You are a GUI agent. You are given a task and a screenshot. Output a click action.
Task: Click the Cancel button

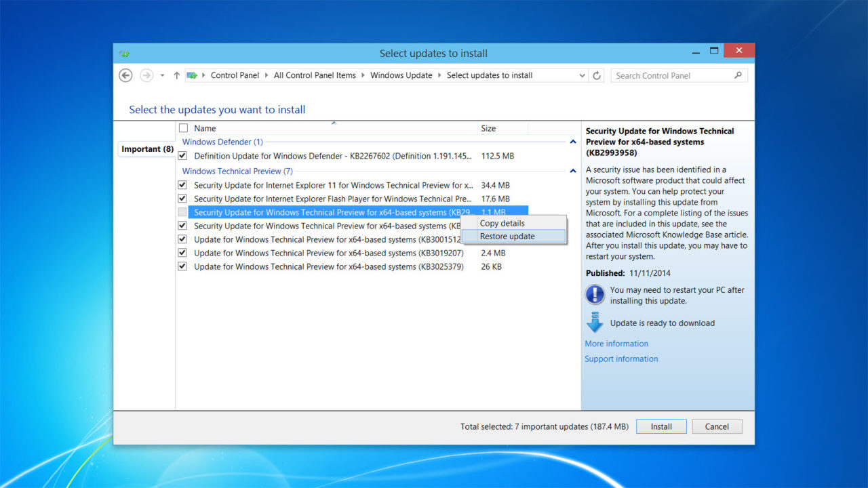pos(717,426)
